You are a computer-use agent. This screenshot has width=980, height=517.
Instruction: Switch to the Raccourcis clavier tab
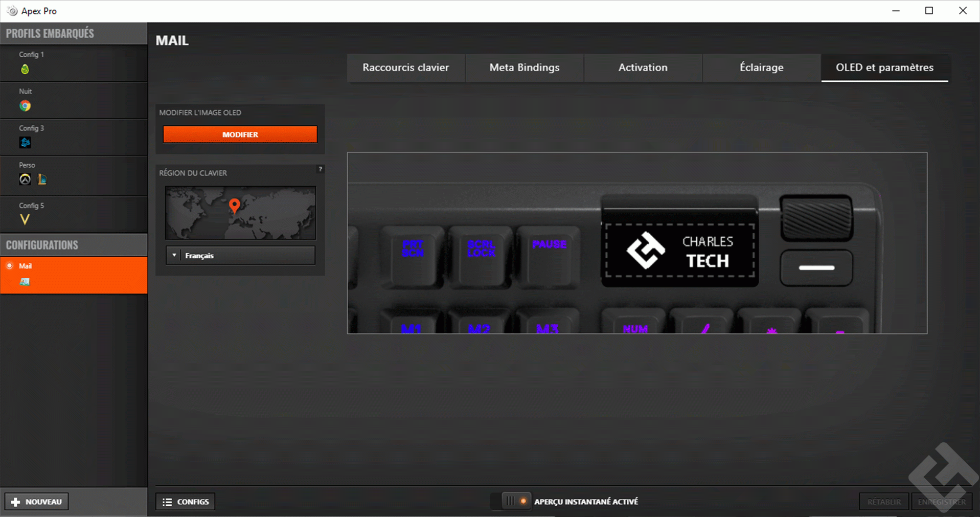pyautogui.click(x=406, y=68)
